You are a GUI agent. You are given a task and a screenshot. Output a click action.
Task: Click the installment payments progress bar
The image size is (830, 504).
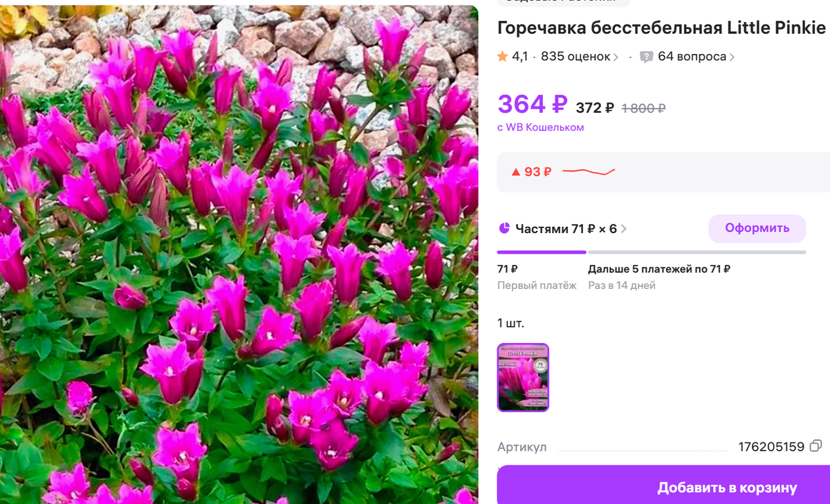click(x=652, y=252)
